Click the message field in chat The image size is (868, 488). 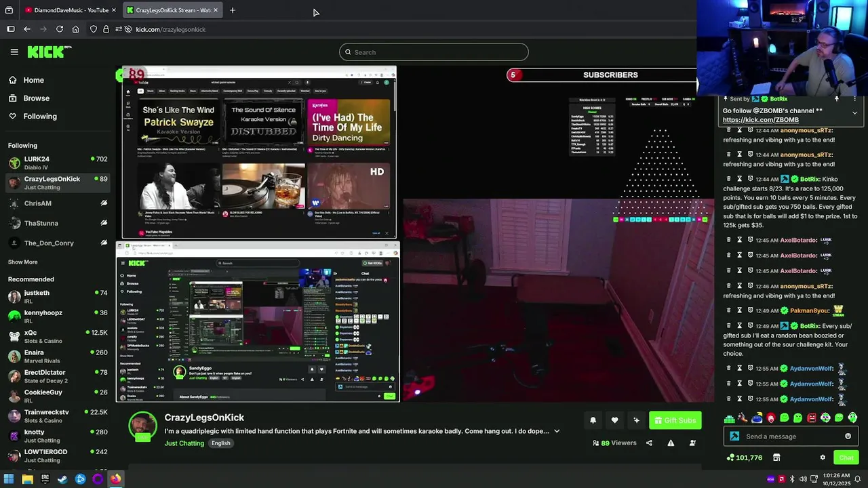pyautogui.click(x=790, y=436)
